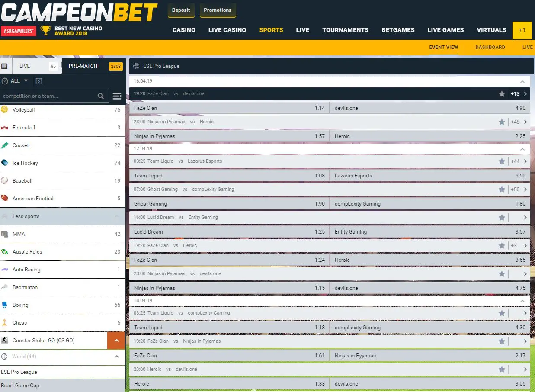Click the Counter-Strike GO icon

coord(4,341)
